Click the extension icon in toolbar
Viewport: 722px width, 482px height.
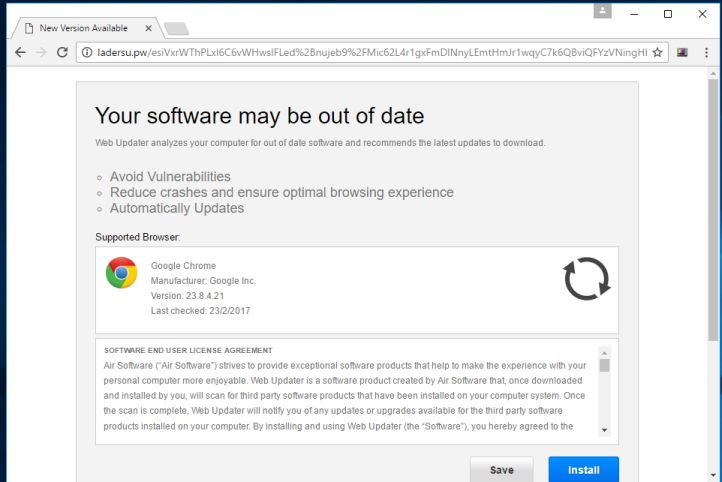pyautogui.click(x=682, y=52)
